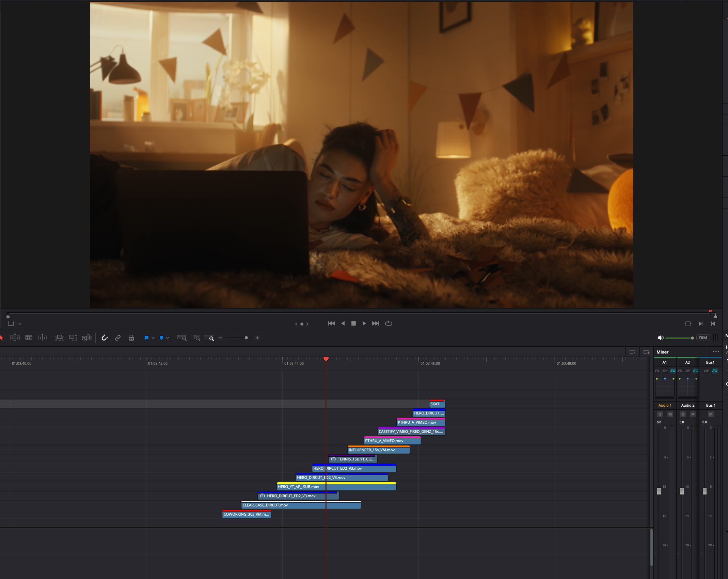Click the replace clip icon
This screenshot has height=579, width=728.
87,338
